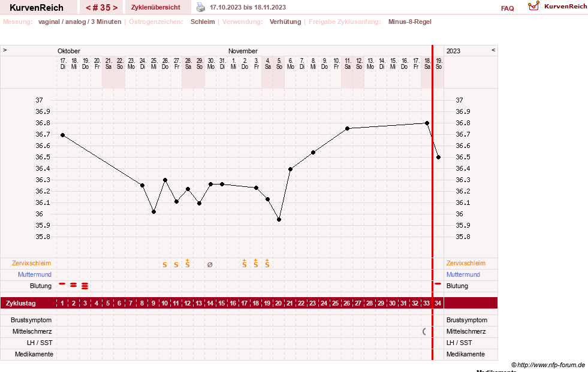Select temperature point 36.7 on cycle day 1
The image size is (588, 372).
pos(62,135)
